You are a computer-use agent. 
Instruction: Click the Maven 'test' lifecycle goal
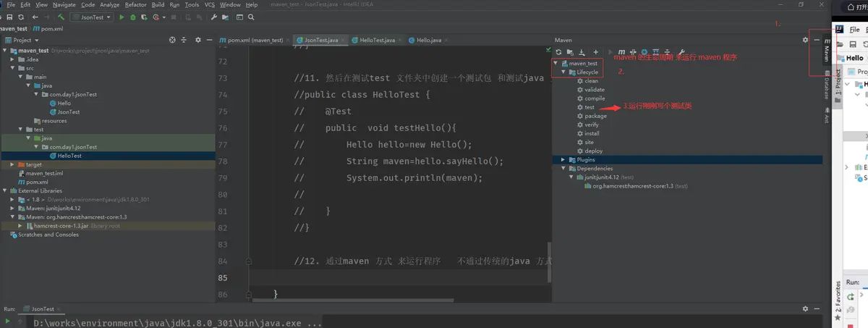click(590, 107)
